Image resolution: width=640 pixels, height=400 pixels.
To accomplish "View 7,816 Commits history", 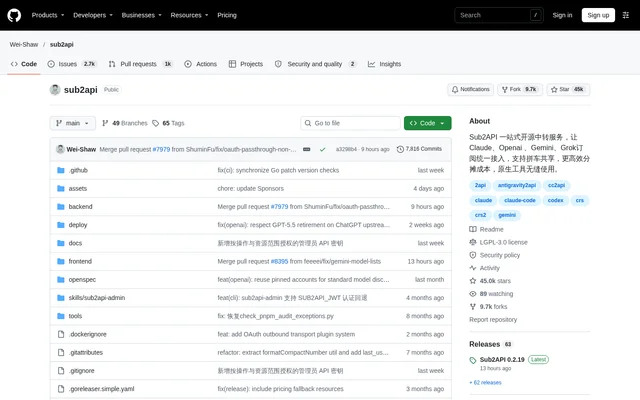I will 419,149.
